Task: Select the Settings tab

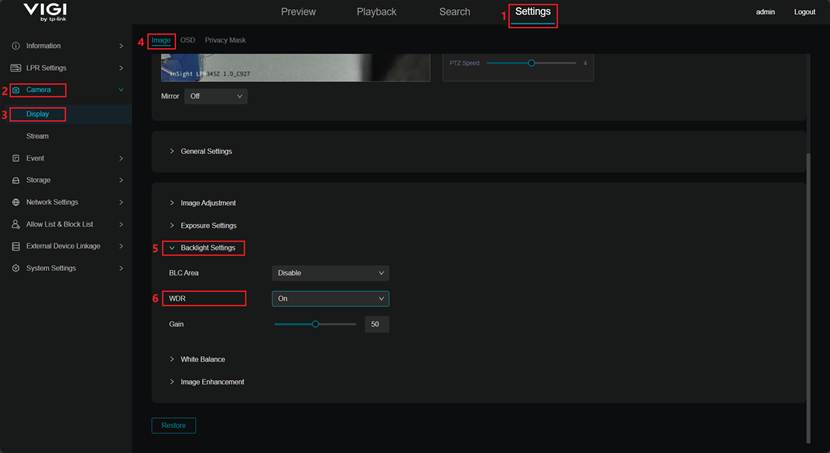Action: point(533,12)
